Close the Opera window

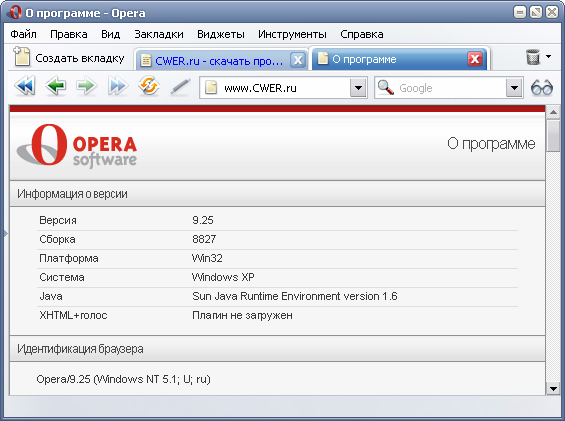click(x=552, y=13)
